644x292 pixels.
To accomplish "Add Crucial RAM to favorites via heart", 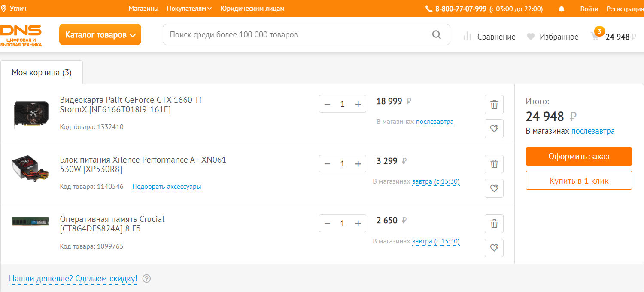I will point(494,248).
